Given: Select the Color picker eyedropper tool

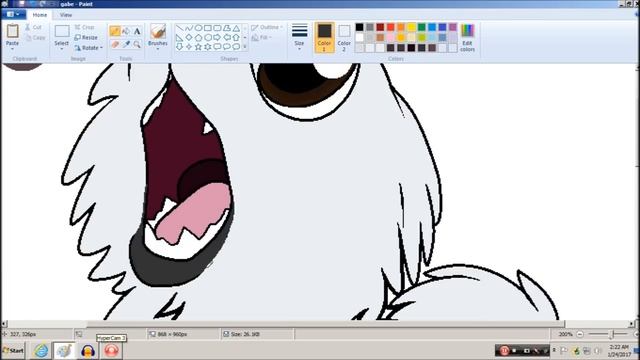Looking at the screenshot, I should (126, 44).
